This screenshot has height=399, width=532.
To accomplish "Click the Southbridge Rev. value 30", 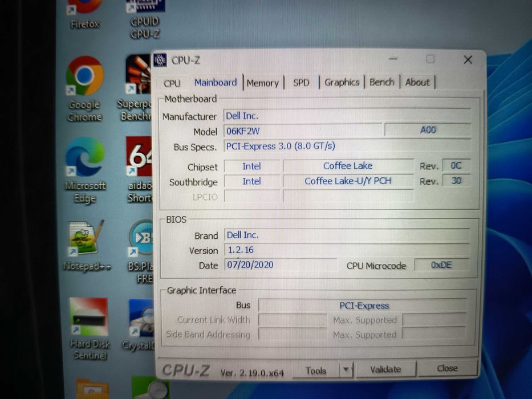I will (456, 181).
